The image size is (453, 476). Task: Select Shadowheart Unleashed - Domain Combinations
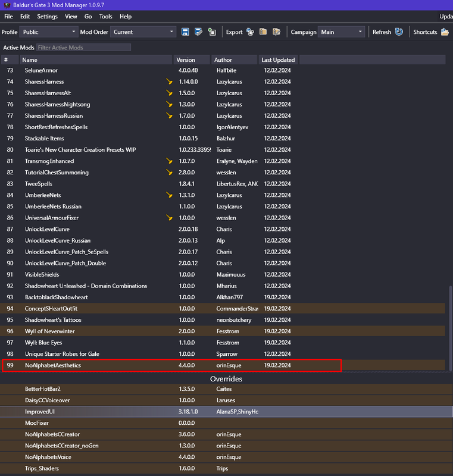pos(223,286)
